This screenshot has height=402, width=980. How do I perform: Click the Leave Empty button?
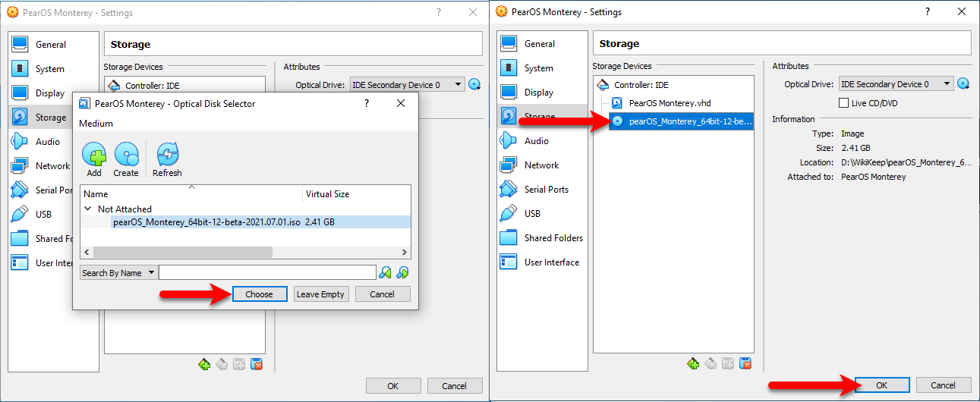(320, 294)
